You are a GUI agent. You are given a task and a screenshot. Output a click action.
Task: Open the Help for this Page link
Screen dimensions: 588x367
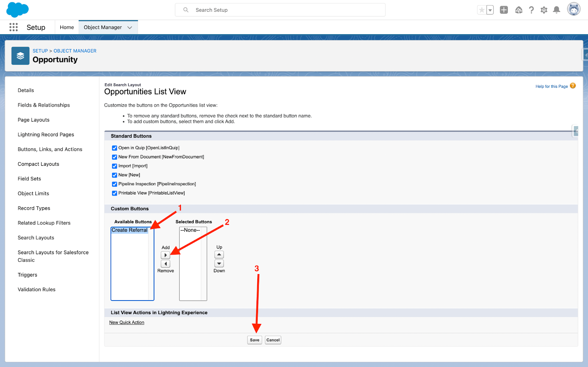pyautogui.click(x=552, y=86)
